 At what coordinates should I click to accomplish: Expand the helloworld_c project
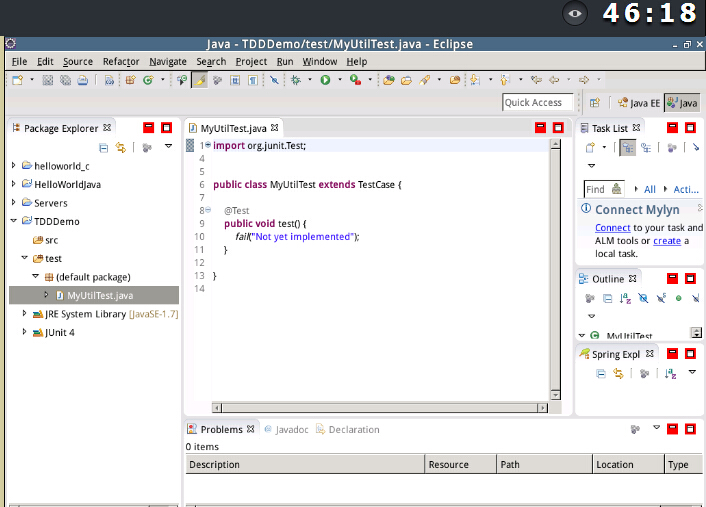coord(14,165)
